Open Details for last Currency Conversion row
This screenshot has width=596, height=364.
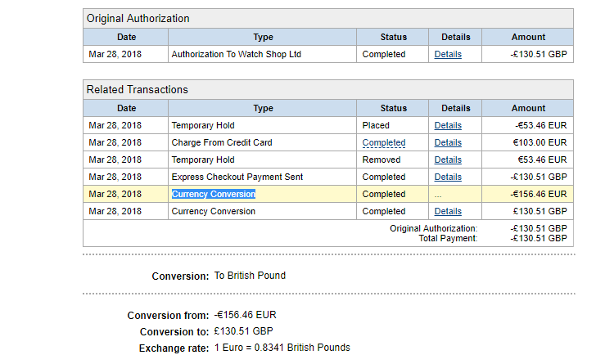tap(448, 211)
